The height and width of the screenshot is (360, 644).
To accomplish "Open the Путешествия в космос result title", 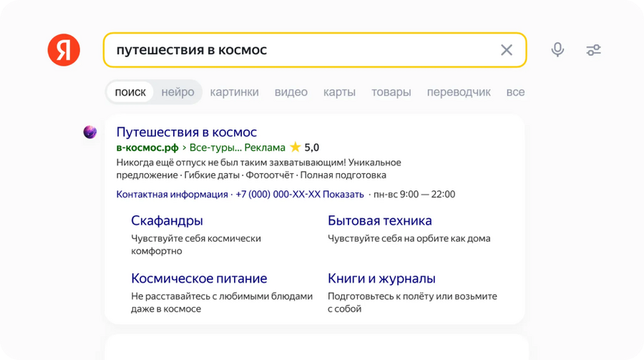I will point(187,132).
